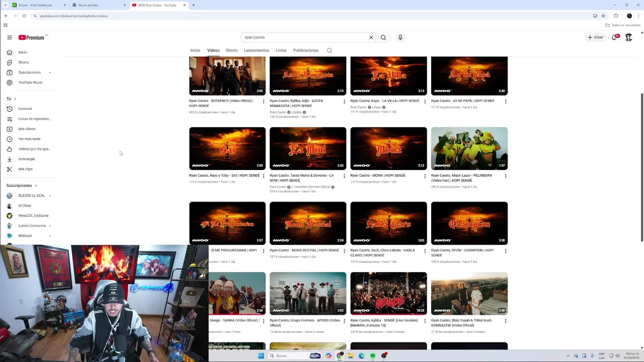Screen dimensions: 644x362
Task: Play the PELINEGRA video thumbnail
Action: [x=469, y=148]
